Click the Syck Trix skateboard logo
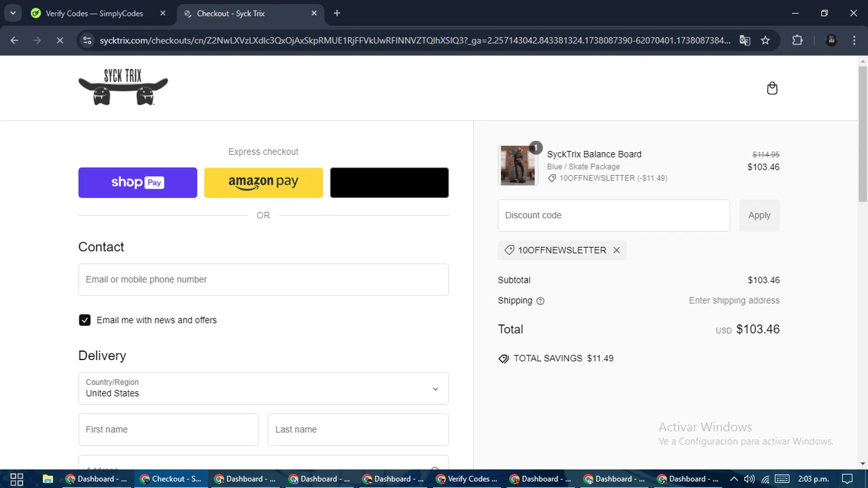Image resolution: width=868 pixels, height=488 pixels. pyautogui.click(x=123, y=87)
